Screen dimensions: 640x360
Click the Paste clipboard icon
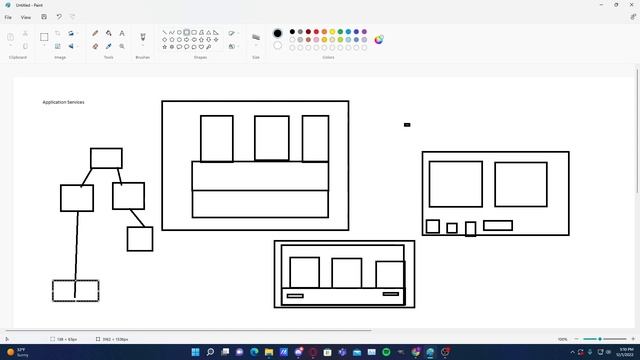(11, 37)
